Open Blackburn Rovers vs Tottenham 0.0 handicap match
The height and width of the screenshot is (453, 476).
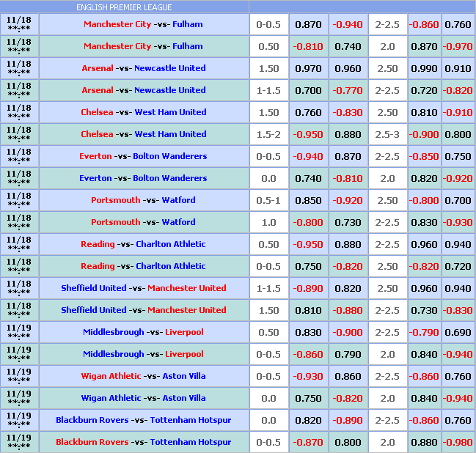pyautogui.click(x=143, y=420)
